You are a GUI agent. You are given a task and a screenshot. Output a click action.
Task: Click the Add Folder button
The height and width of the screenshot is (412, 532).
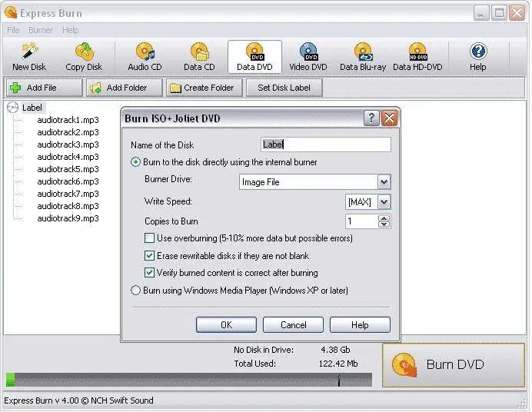coord(125,88)
